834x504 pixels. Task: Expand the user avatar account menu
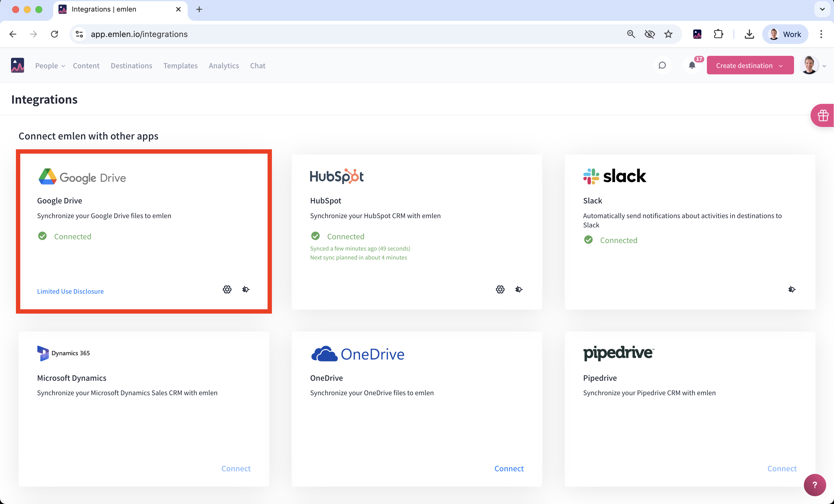click(812, 65)
